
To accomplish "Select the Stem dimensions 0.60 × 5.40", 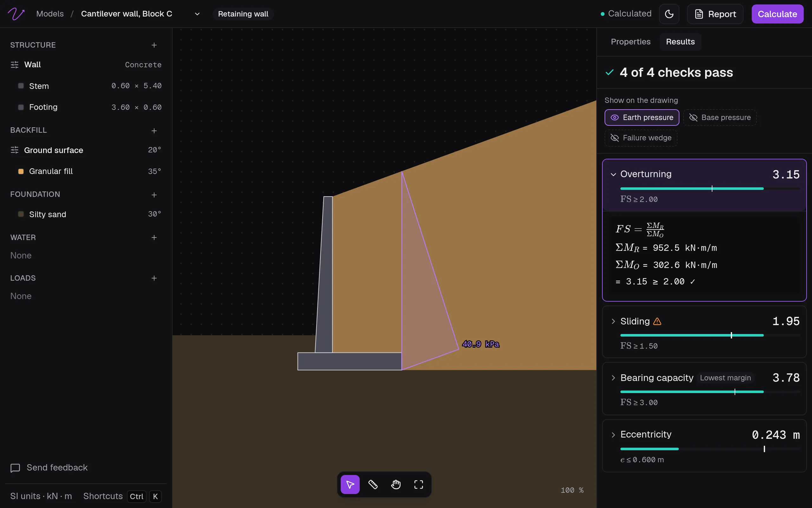I will click(x=137, y=86).
